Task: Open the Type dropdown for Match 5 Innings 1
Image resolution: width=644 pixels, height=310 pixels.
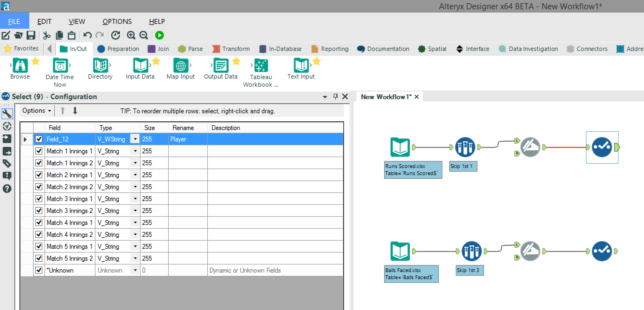Action: [x=135, y=246]
